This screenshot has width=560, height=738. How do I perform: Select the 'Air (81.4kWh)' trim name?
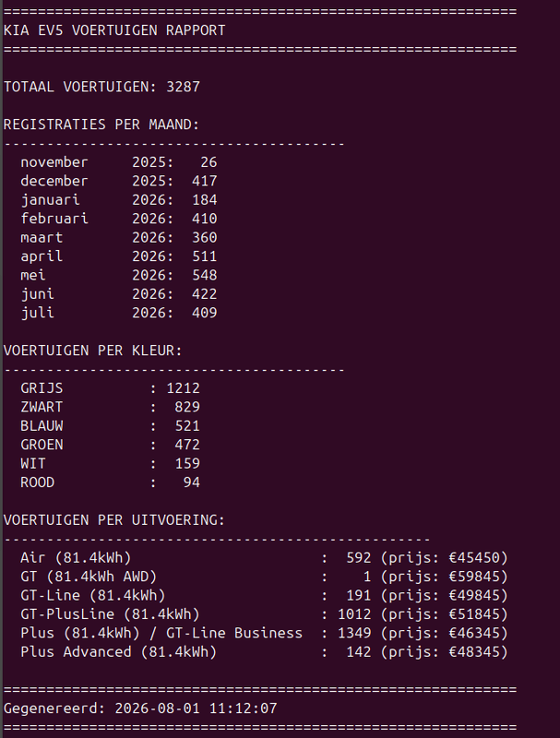click(76, 558)
